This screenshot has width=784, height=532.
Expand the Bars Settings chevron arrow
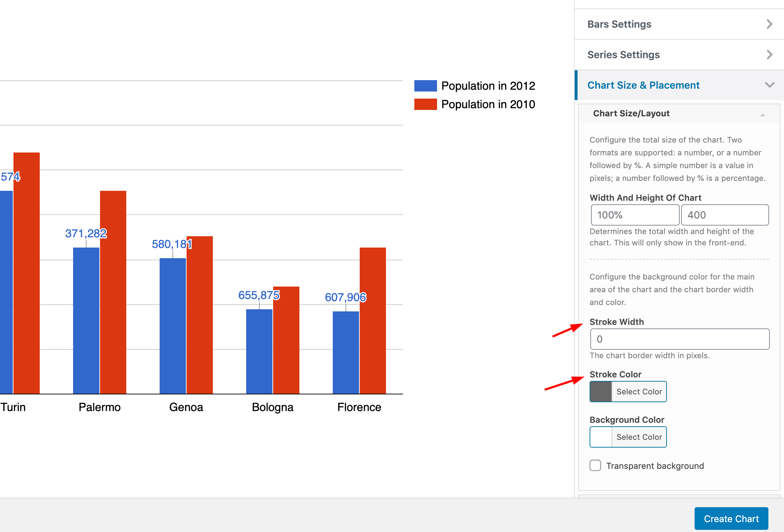coord(769,24)
